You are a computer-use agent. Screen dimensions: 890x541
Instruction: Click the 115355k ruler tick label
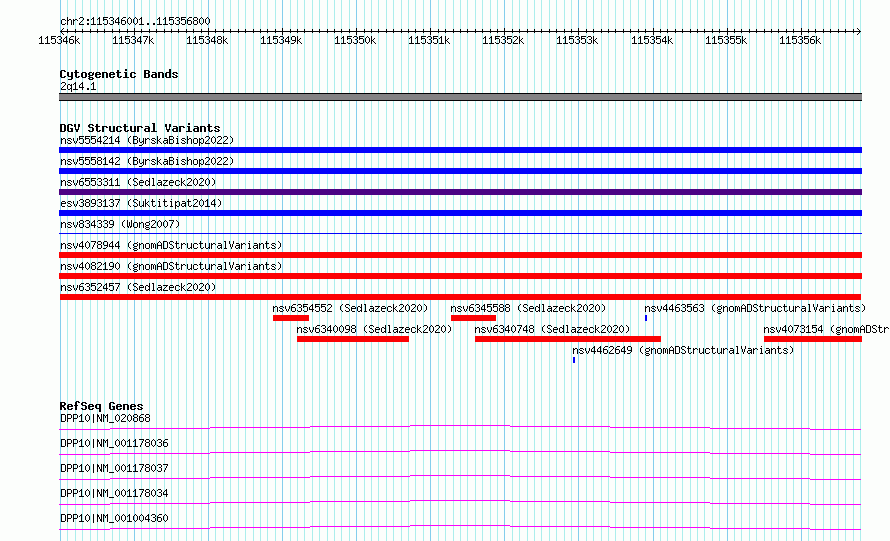(726, 40)
